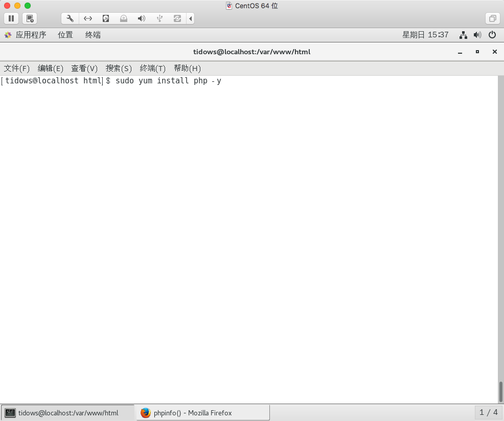This screenshot has height=421, width=504.
Task: Click the terminal scrollbar thumb
Action: [x=500, y=392]
